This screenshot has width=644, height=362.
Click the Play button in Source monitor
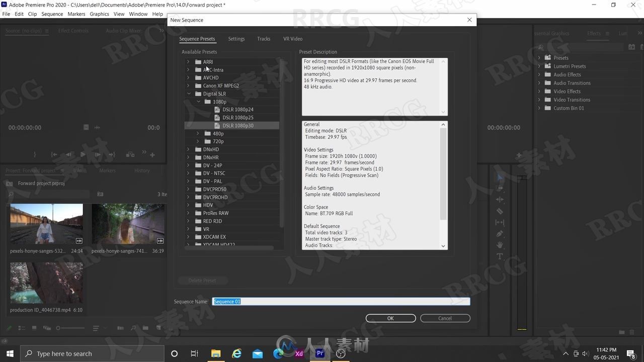[x=83, y=154]
